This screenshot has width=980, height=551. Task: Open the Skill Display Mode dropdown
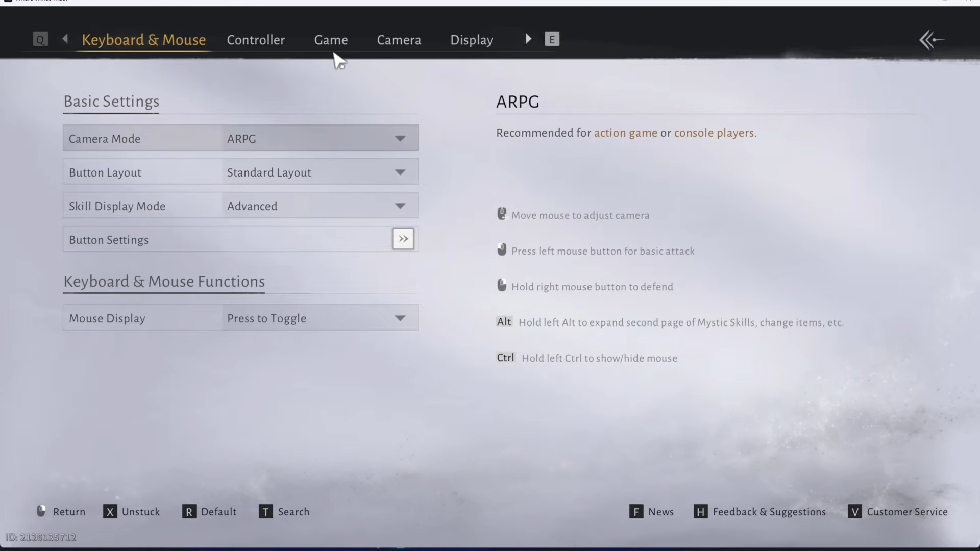pos(400,206)
